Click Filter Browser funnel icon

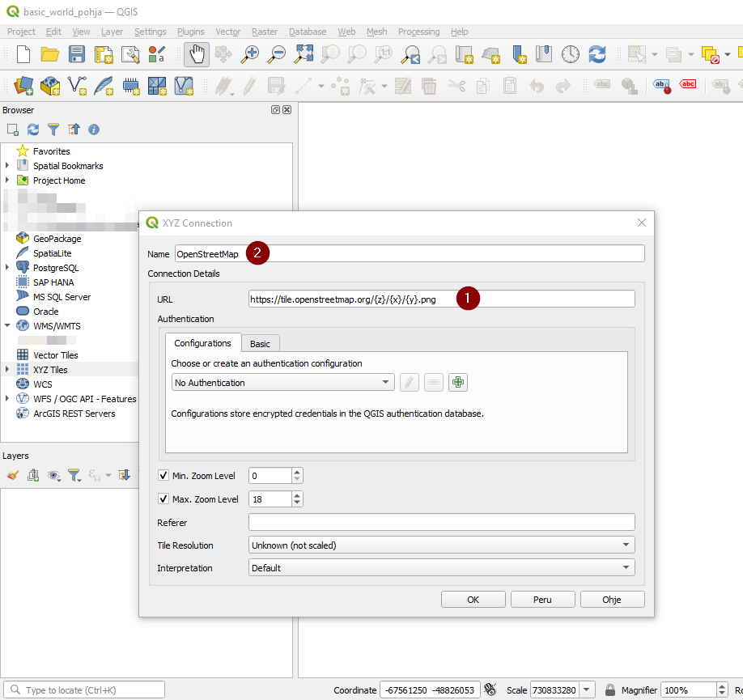click(53, 129)
